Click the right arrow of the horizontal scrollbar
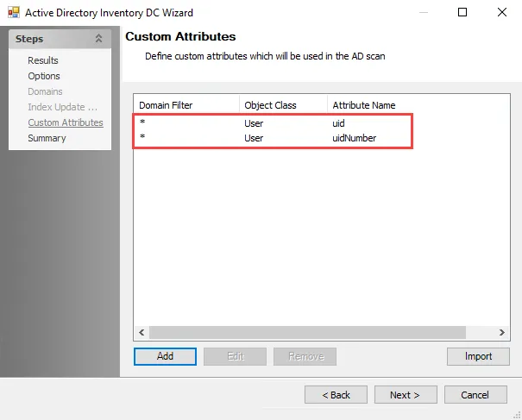The width and height of the screenshot is (522, 420). pyautogui.click(x=501, y=333)
